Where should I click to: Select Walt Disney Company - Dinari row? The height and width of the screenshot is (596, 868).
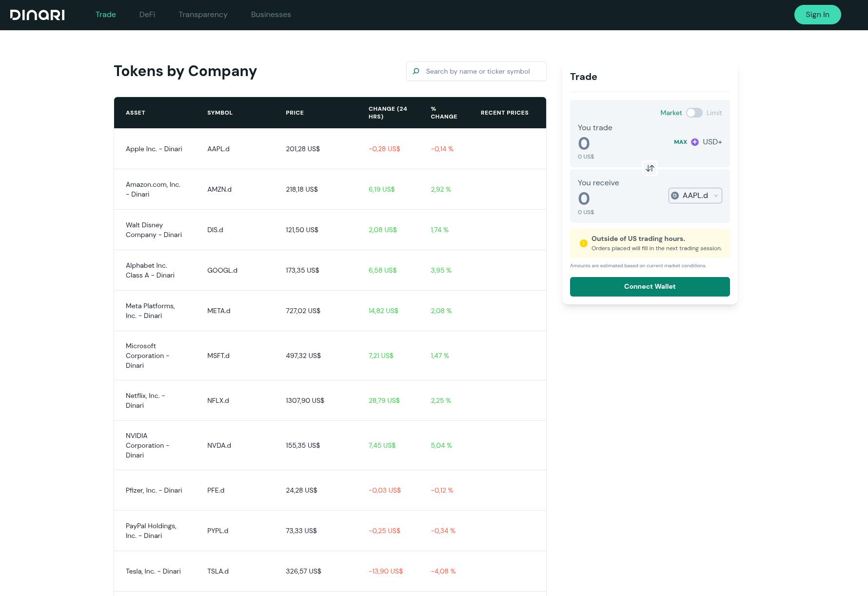click(330, 230)
